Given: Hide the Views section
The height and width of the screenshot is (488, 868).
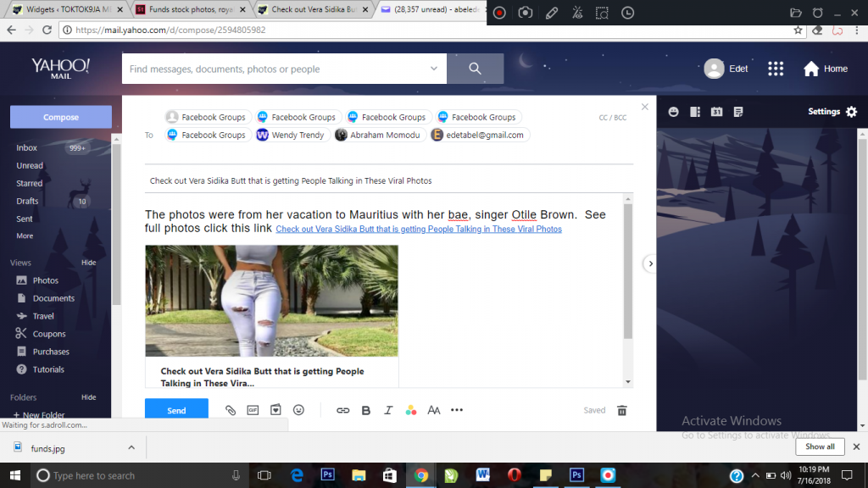Looking at the screenshot, I should click(x=88, y=263).
